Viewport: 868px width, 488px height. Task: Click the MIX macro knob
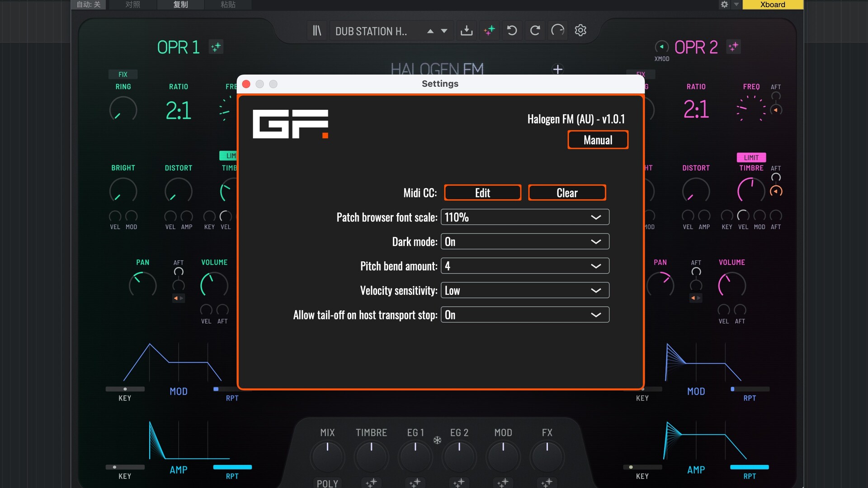pyautogui.click(x=327, y=457)
